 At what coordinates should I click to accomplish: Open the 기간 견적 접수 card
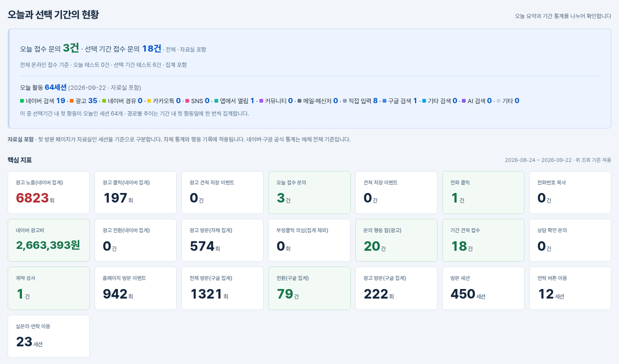483,240
